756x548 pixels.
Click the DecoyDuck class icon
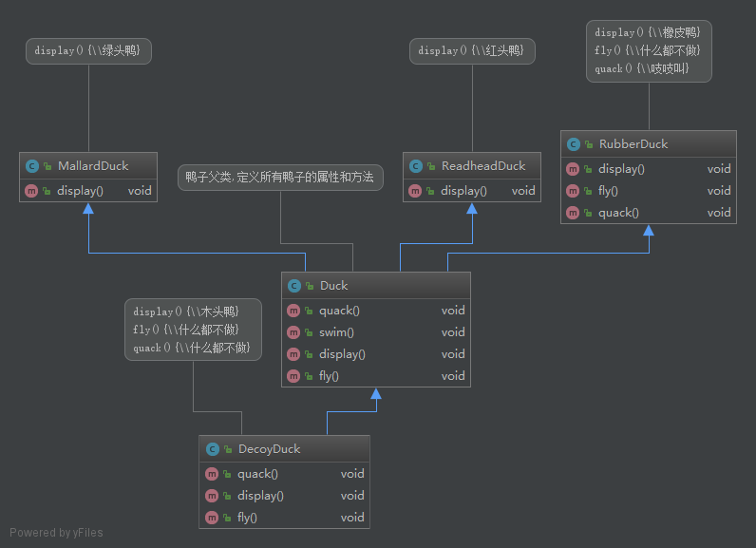[213, 449]
